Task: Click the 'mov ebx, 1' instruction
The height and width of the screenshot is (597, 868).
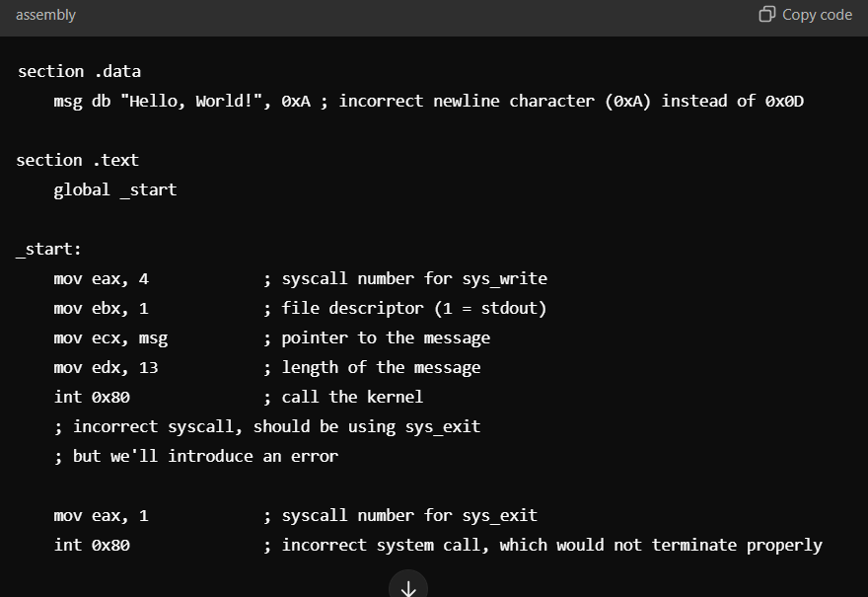Action: tap(102, 309)
